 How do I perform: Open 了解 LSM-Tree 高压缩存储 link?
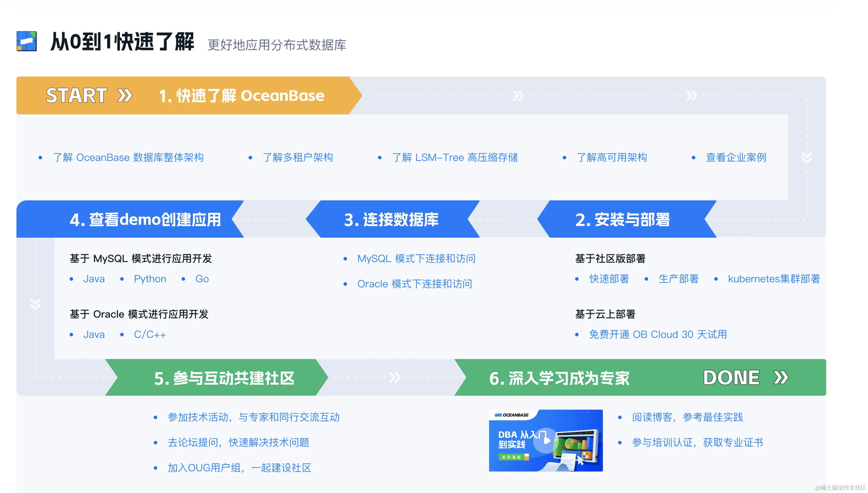point(455,157)
